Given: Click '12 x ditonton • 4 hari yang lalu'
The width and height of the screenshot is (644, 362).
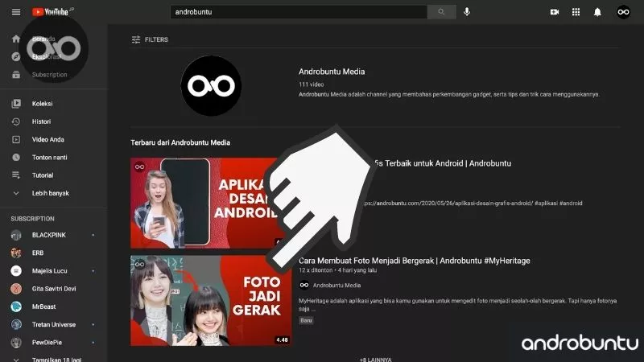Looking at the screenshot, I should pyautogui.click(x=337, y=270).
